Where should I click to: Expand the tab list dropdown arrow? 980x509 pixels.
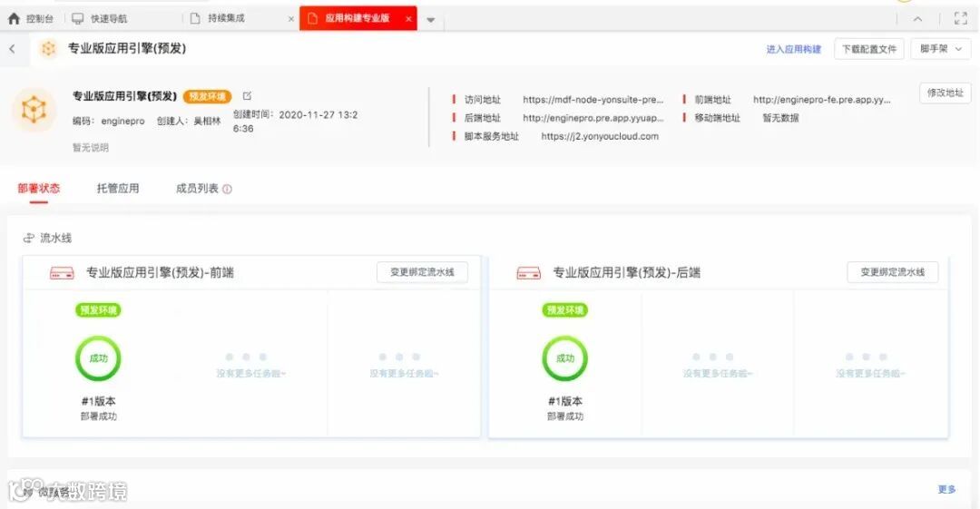(431, 20)
